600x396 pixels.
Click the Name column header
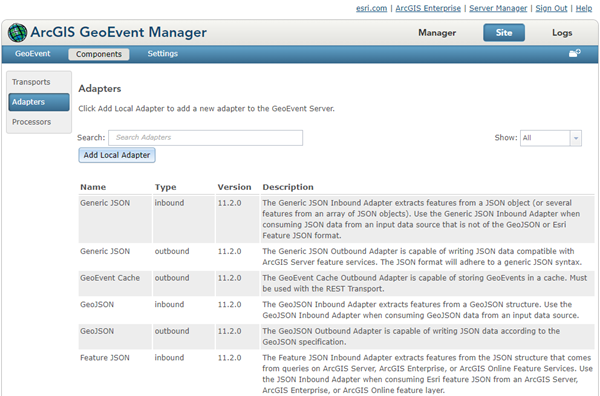tap(93, 187)
